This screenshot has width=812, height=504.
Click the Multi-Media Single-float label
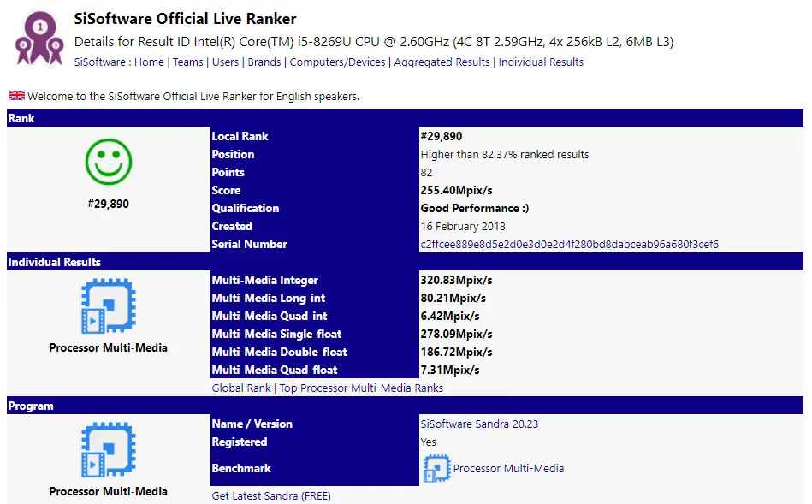point(276,334)
